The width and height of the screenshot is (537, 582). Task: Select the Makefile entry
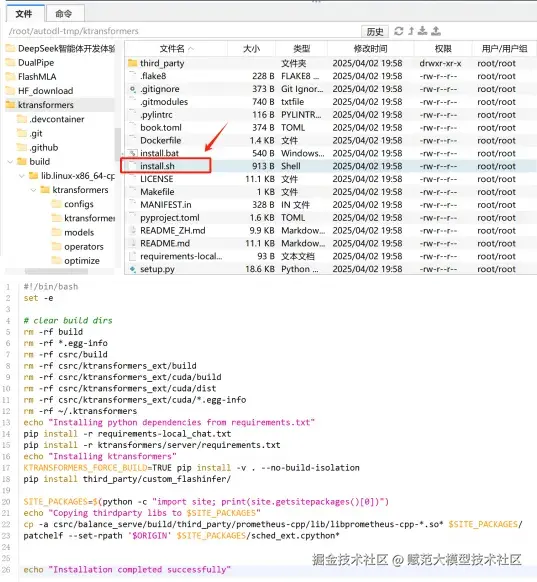pos(157,192)
